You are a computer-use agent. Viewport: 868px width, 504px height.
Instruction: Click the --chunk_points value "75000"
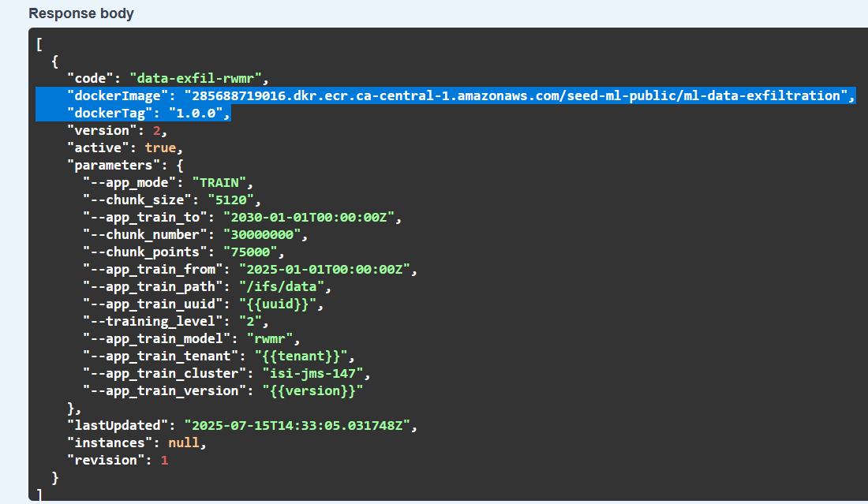[250, 252]
